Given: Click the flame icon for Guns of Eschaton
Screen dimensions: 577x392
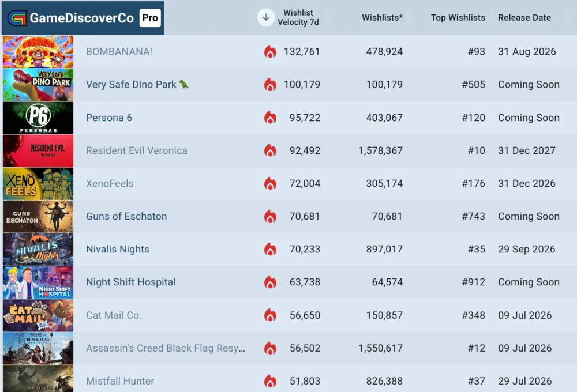Looking at the screenshot, I should coord(270,216).
